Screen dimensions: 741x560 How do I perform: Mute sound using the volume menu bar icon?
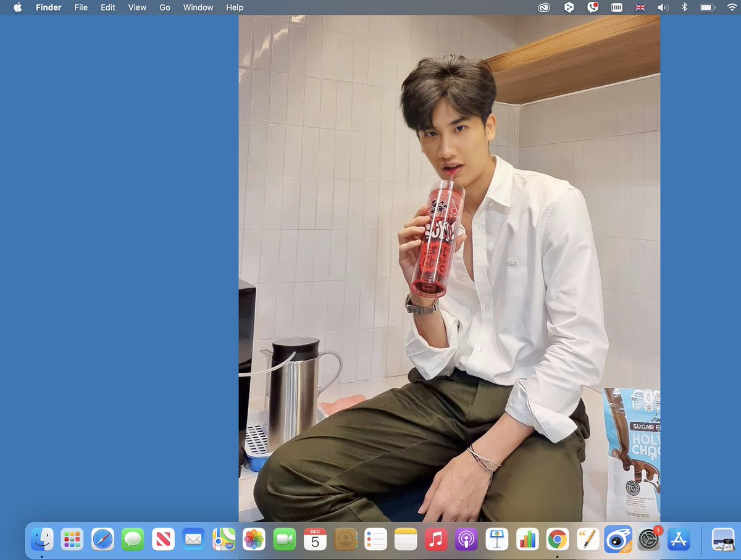662,7
